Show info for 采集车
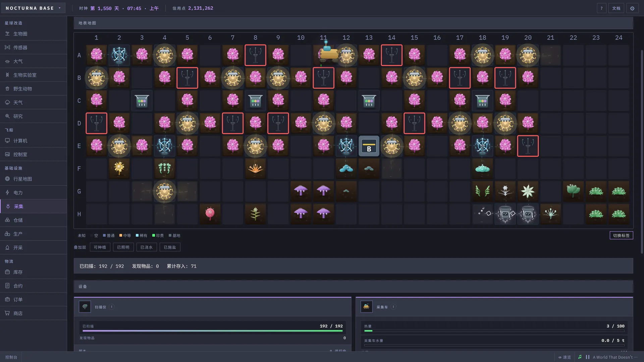This screenshot has width=644, height=362. tap(393, 307)
